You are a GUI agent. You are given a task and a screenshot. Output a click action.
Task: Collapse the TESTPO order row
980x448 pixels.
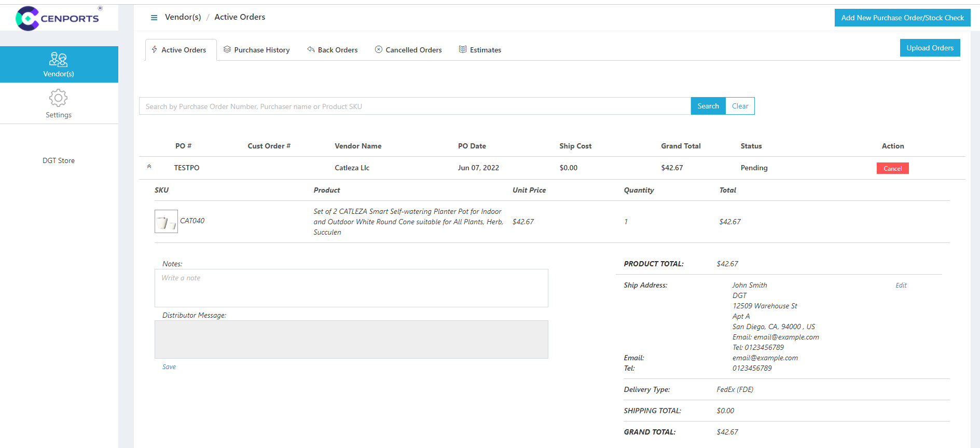(149, 167)
